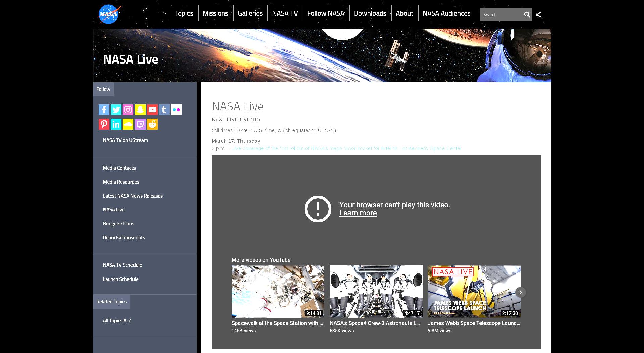Click More videos on YouTube text
Screen dimensions: 644x353
point(261,260)
